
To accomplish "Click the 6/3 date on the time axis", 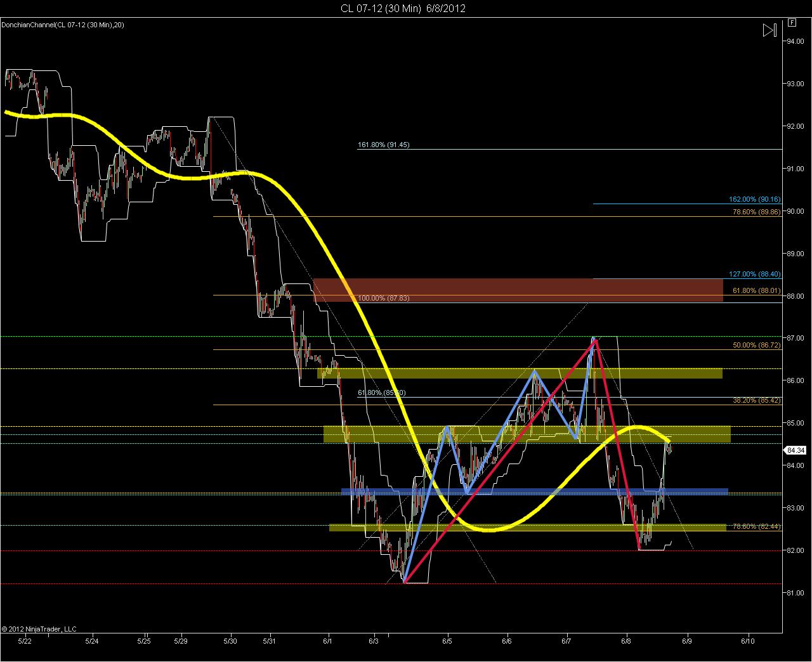I will tap(373, 642).
